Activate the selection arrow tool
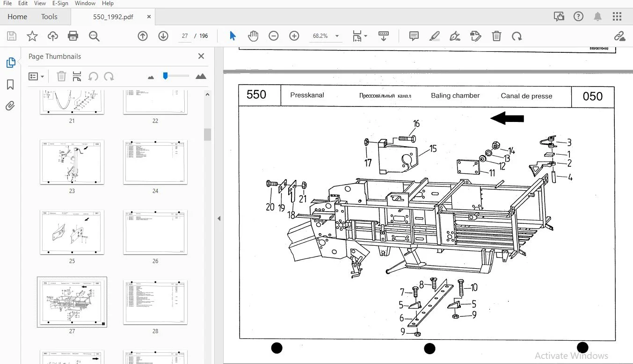633x364 pixels. (233, 36)
